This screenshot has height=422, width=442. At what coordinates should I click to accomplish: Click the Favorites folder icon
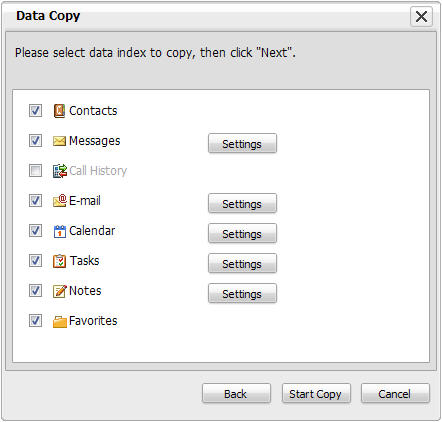pyautogui.click(x=60, y=321)
